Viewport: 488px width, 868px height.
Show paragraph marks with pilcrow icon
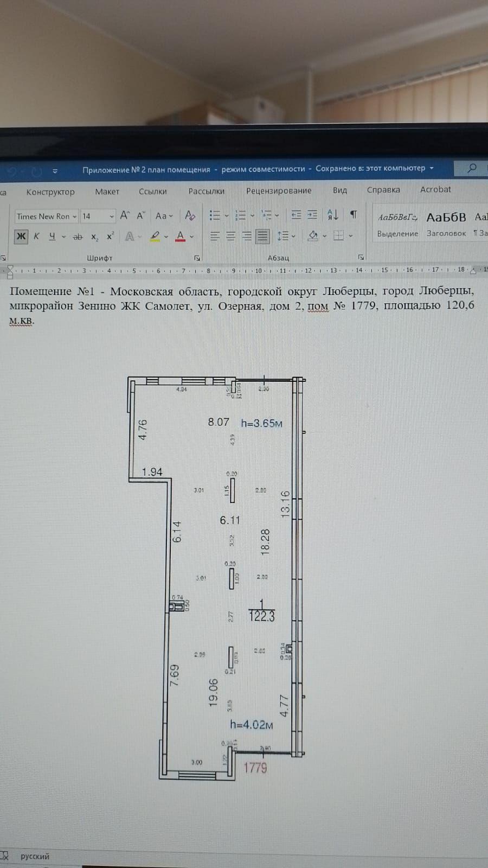(354, 215)
